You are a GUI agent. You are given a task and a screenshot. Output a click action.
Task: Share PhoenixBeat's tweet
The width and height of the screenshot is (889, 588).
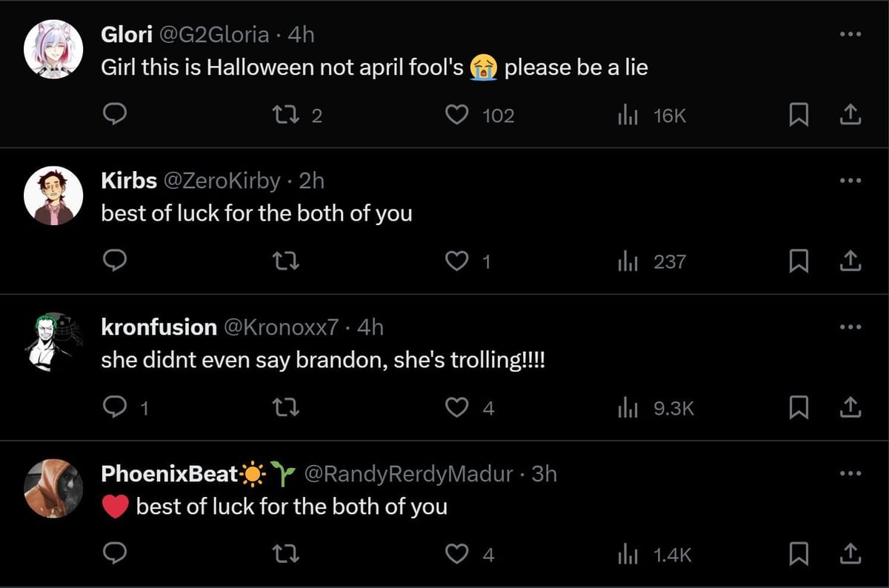click(850, 554)
